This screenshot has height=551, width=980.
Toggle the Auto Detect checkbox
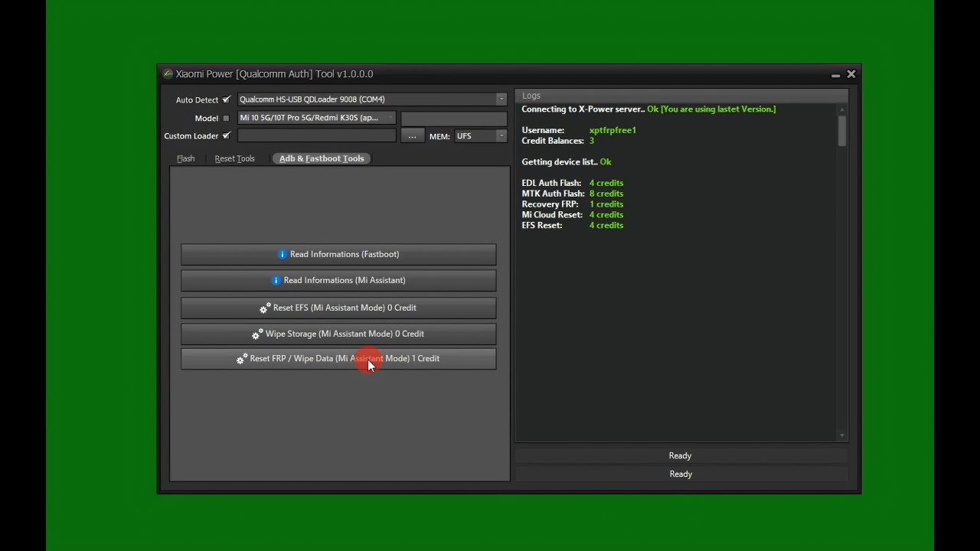click(226, 99)
